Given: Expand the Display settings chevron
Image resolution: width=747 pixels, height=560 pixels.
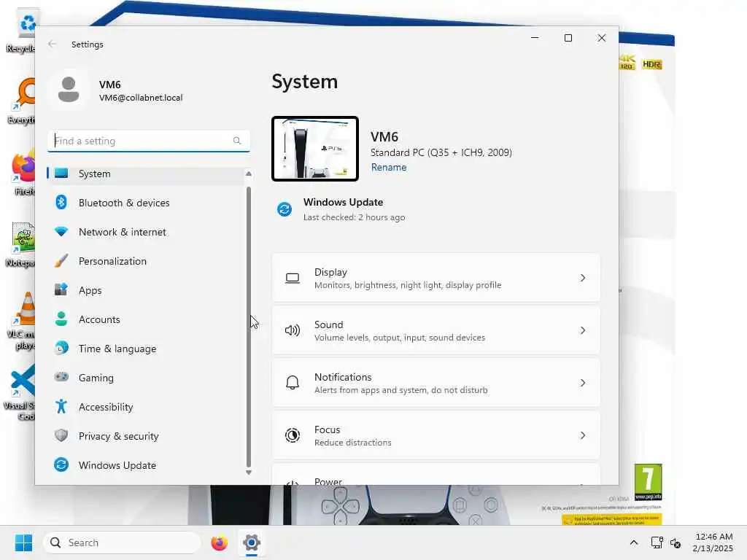Looking at the screenshot, I should 583,278.
